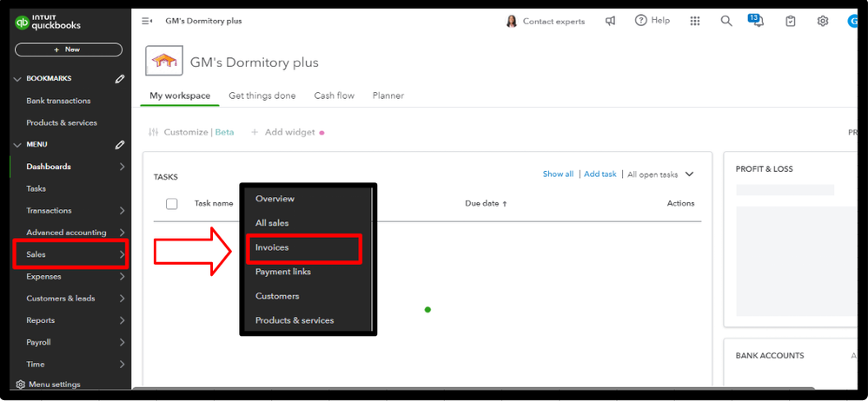Click the BANK ACCOUNTS widget title
This screenshot has height=401, width=868.
770,356
